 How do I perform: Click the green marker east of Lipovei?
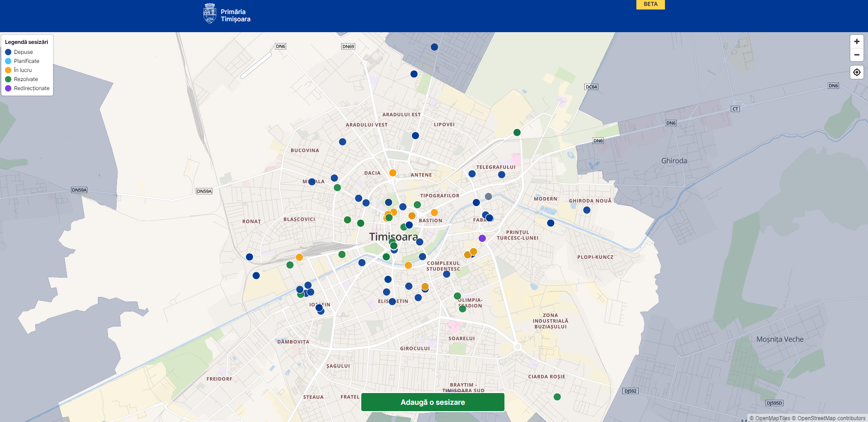tap(517, 133)
